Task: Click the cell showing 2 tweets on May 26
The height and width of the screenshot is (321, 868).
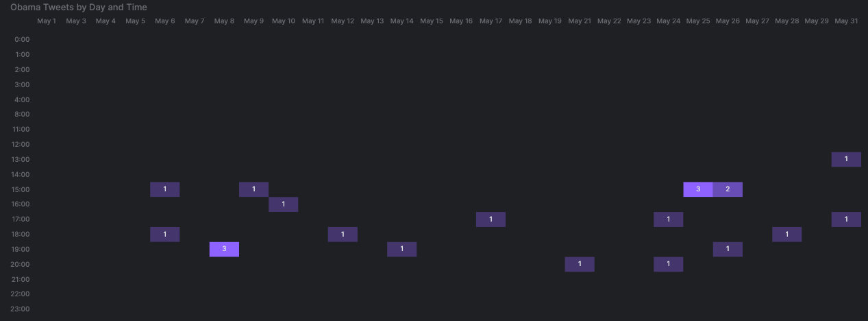Action: (x=728, y=189)
